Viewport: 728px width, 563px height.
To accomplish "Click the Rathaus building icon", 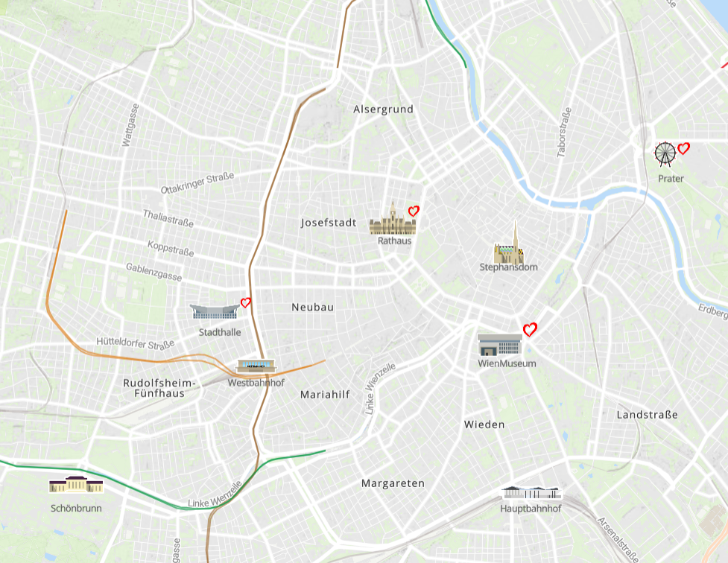I will [x=393, y=218].
